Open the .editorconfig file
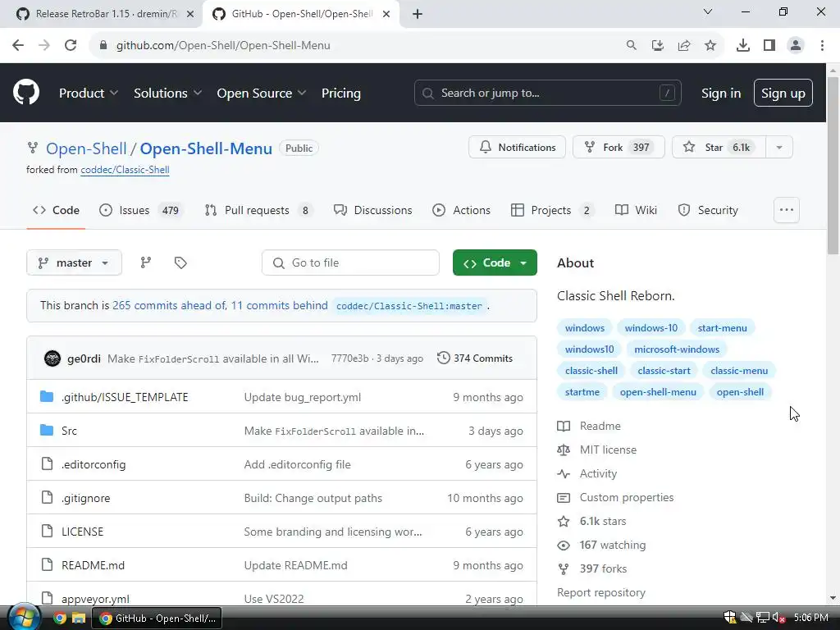Image resolution: width=840 pixels, height=630 pixels. point(94,464)
